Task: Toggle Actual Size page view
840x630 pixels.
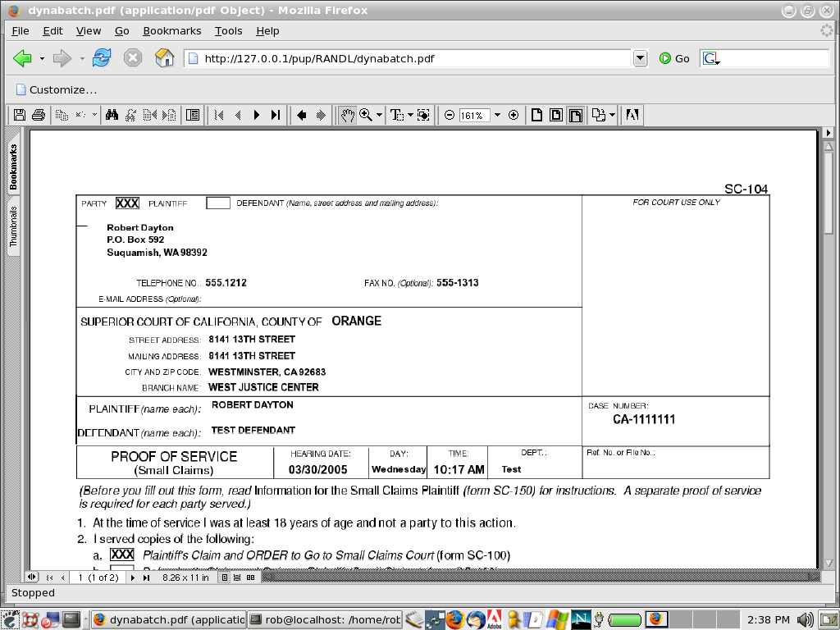Action: click(x=536, y=116)
